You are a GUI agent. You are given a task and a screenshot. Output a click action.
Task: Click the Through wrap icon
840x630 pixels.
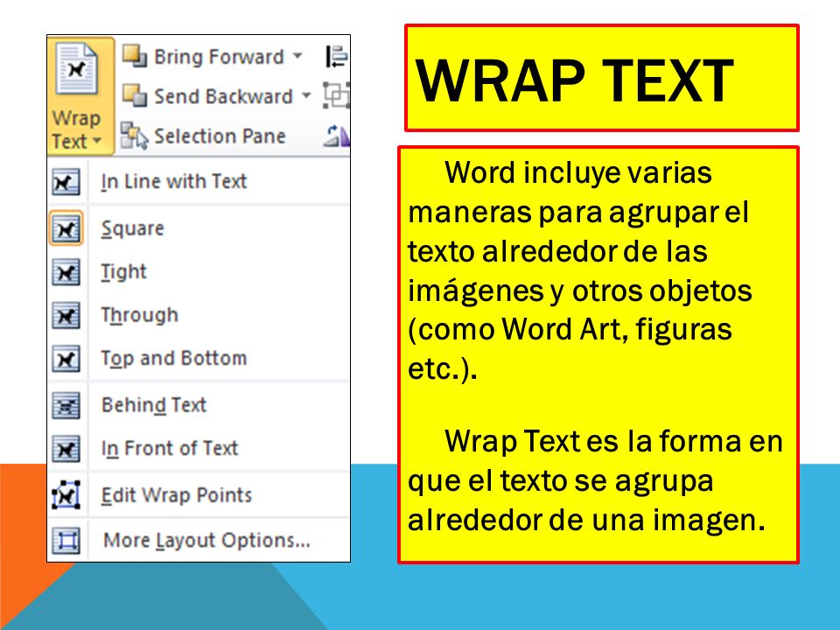66,316
